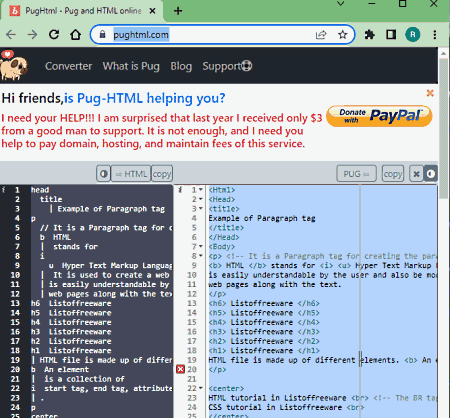Open the Support menu item
Screen dimensions: 450x418
(x=227, y=66)
